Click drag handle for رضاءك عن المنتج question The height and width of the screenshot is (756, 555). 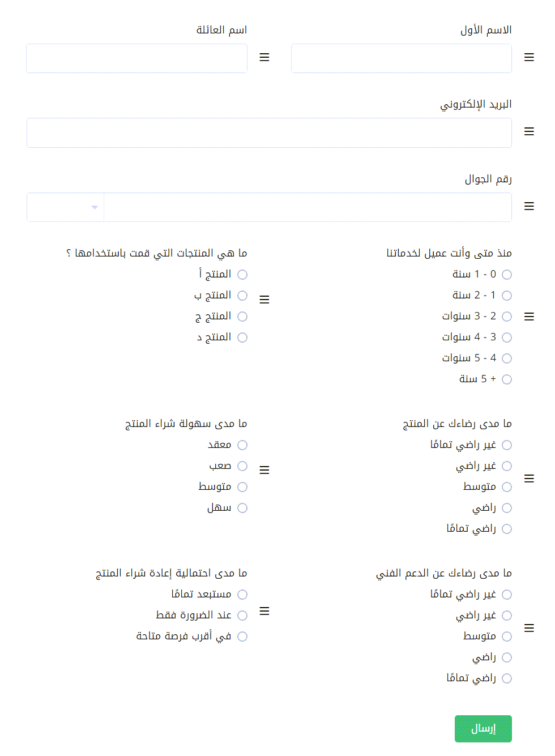[529, 479]
